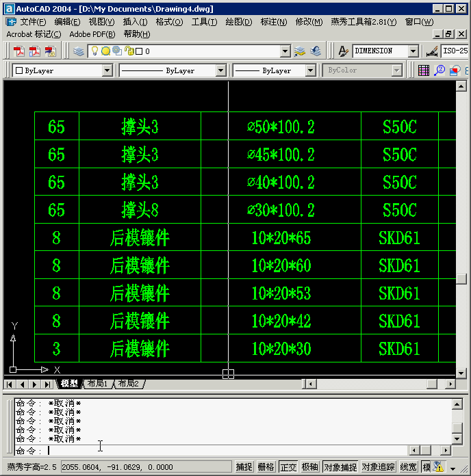This screenshot has width=471, height=476.
Task: Toggle freeze in viewport layer icon
Action: point(116,51)
